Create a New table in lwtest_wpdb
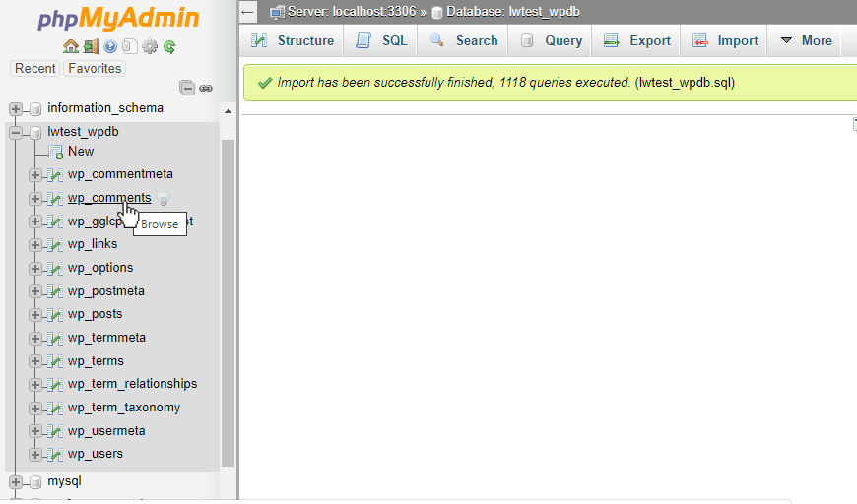This screenshot has width=857, height=504. point(81,152)
